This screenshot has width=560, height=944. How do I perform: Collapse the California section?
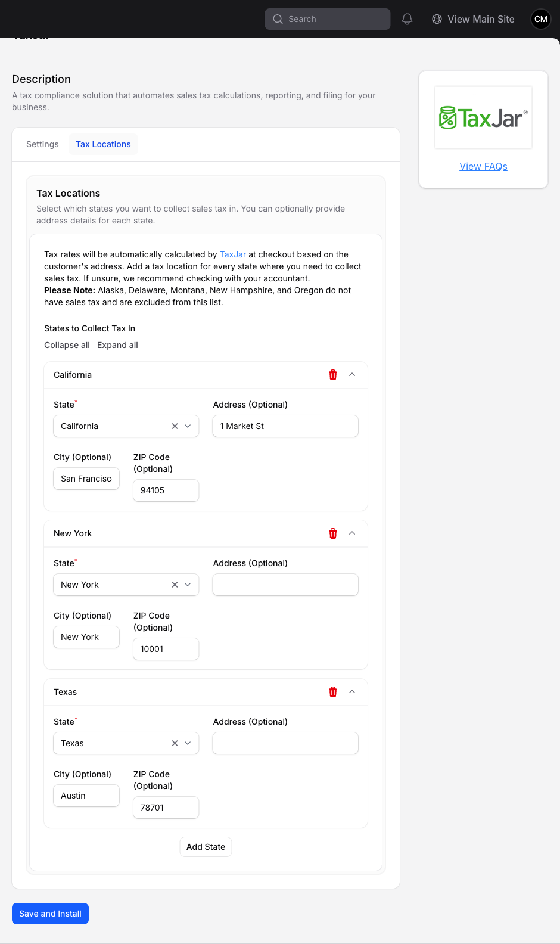coord(352,375)
